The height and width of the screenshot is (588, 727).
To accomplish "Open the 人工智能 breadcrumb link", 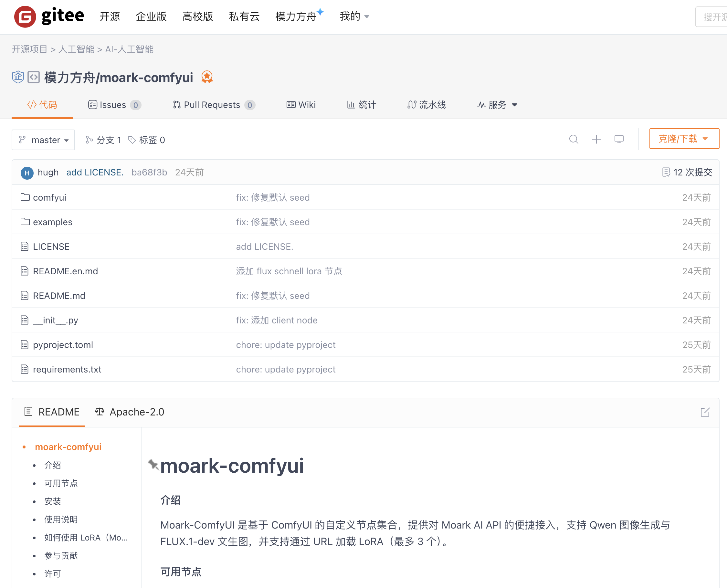I will pos(76,49).
